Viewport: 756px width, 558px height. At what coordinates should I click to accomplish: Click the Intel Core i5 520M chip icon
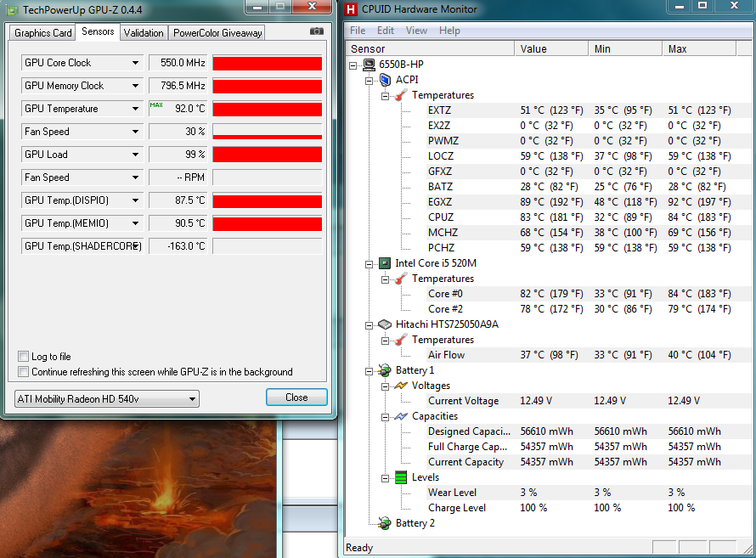click(385, 263)
